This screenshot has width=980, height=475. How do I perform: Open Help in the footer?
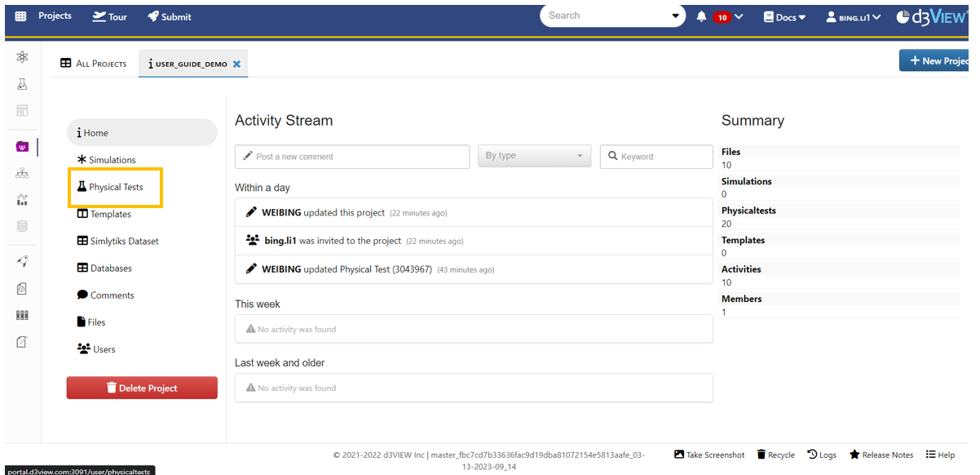click(940, 455)
